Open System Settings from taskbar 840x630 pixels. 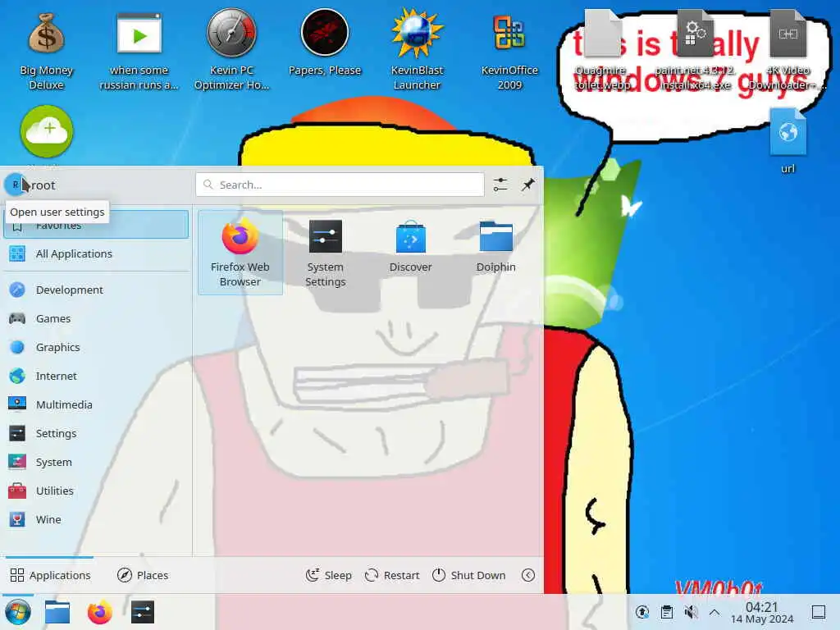(143, 612)
